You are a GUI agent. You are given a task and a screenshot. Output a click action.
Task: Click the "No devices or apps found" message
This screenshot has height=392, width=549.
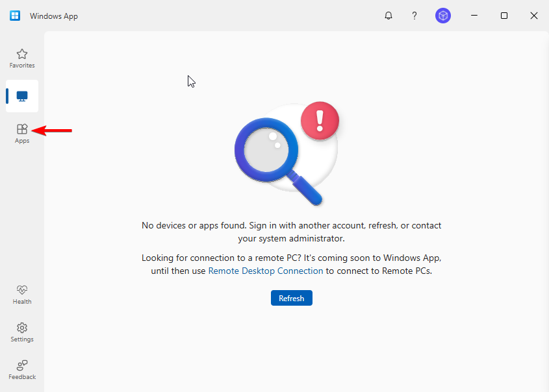(x=291, y=232)
